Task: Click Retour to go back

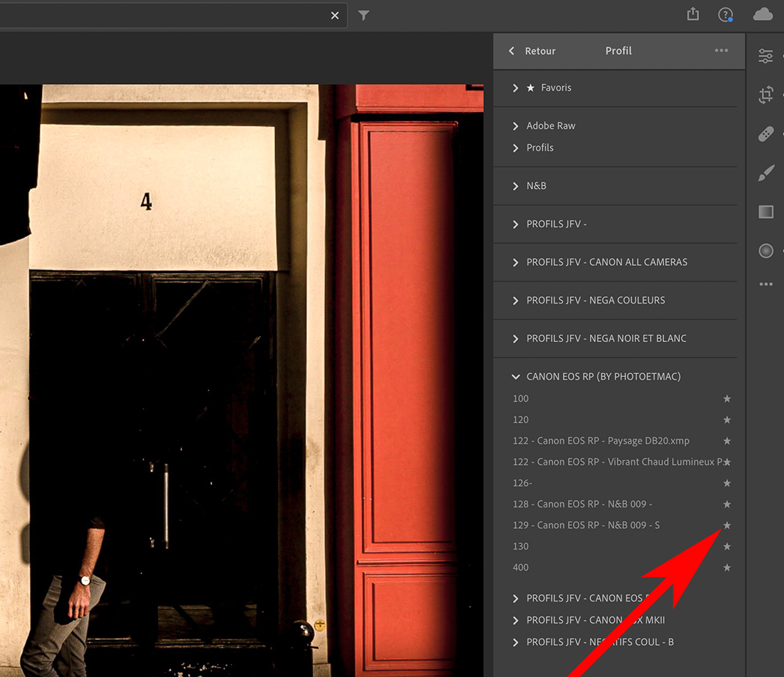Action: pyautogui.click(x=532, y=51)
